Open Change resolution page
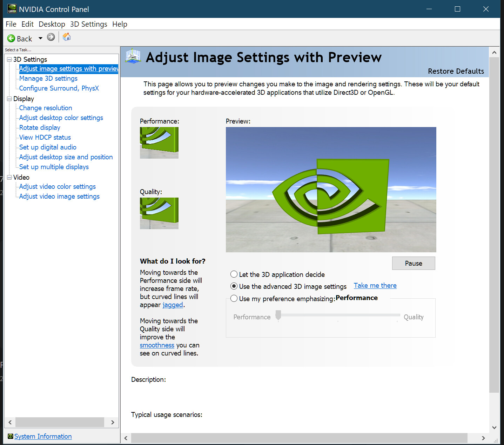504x445 pixels. pyautogui.click(x=46, y=108)
